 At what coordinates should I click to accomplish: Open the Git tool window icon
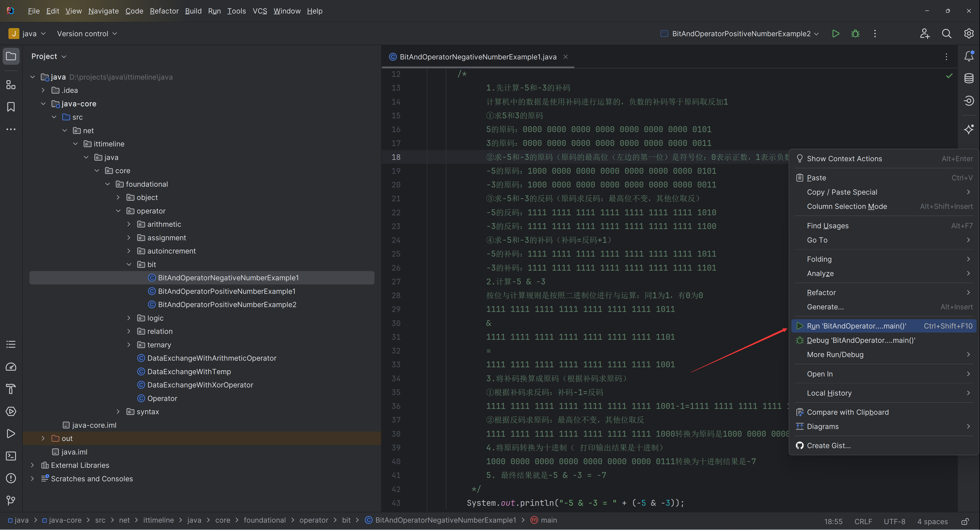click(11, 500)
